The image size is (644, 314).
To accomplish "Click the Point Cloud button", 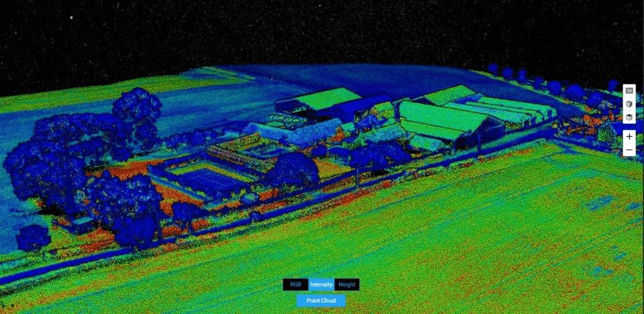I will pos(321,300).
